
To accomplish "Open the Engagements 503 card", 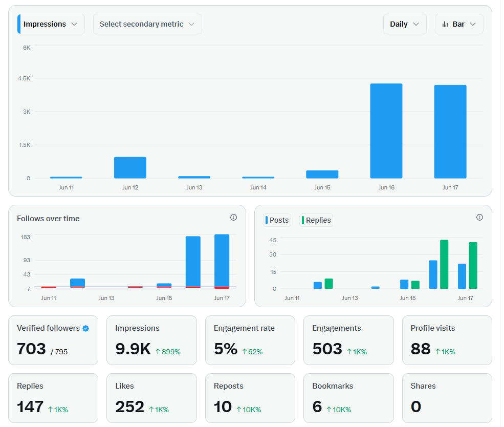I will coord(349,340).
